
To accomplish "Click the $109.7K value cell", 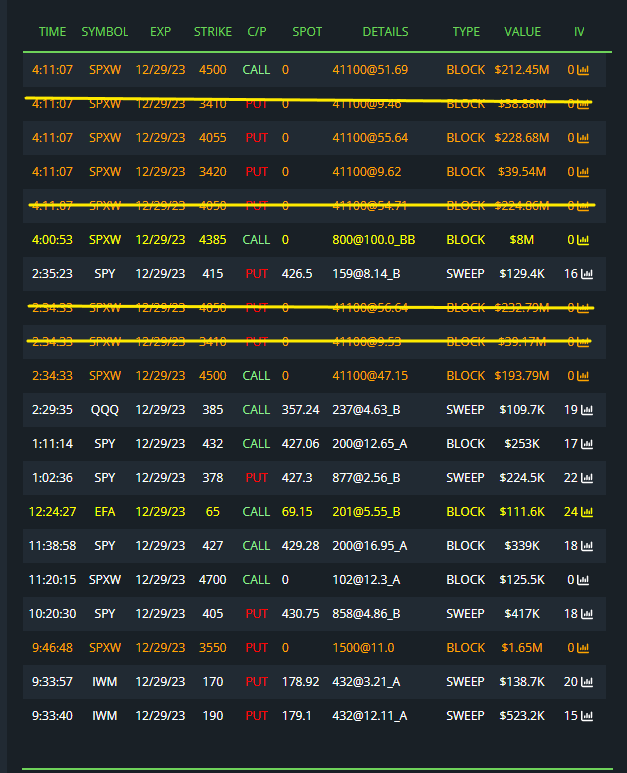I will tap(522, 410).
